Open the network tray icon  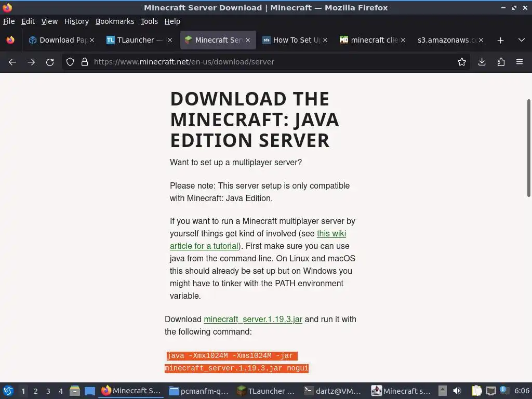[x=490, y=391]
